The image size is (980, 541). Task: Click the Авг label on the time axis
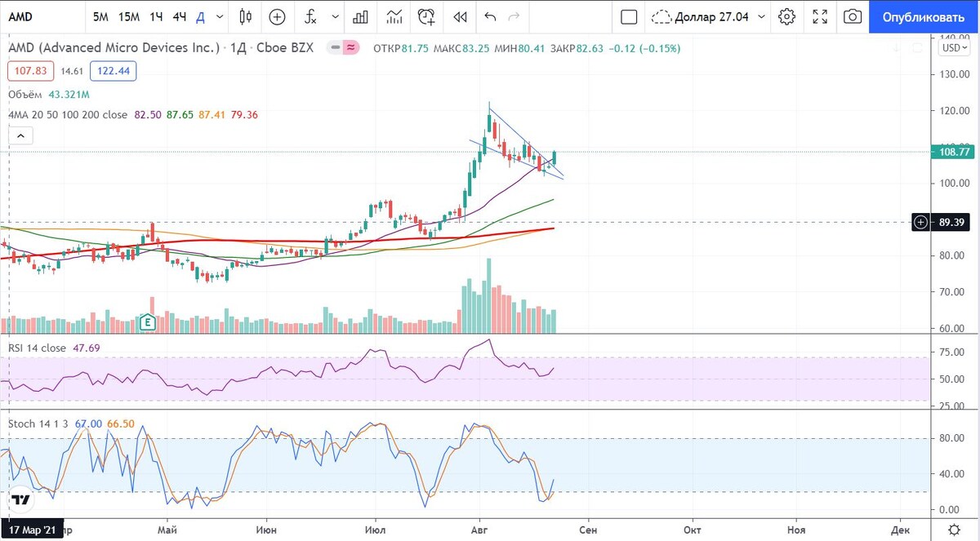480,528
